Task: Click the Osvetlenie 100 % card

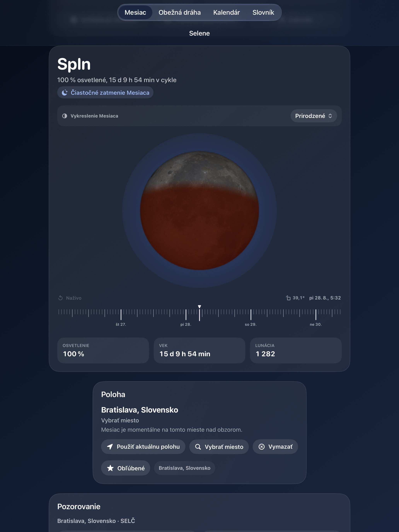Action: tap(103, 350)
